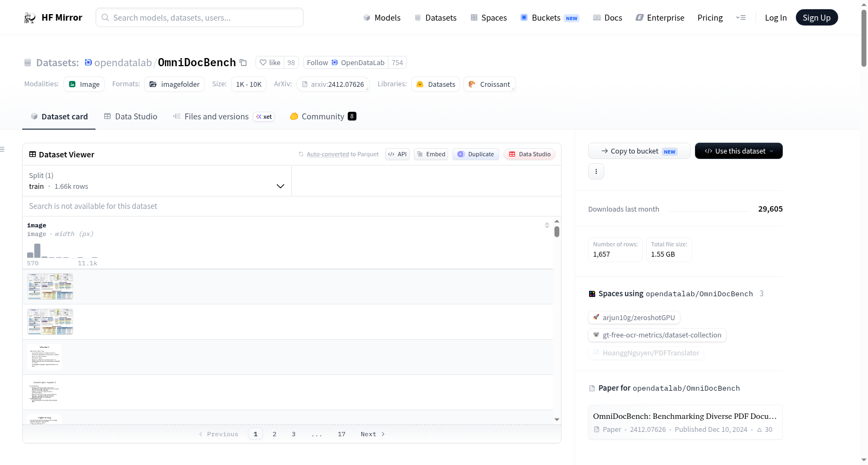The image size is (868, 465).
Task: Click the Copy to bucket button
Action: coord(639,151)
